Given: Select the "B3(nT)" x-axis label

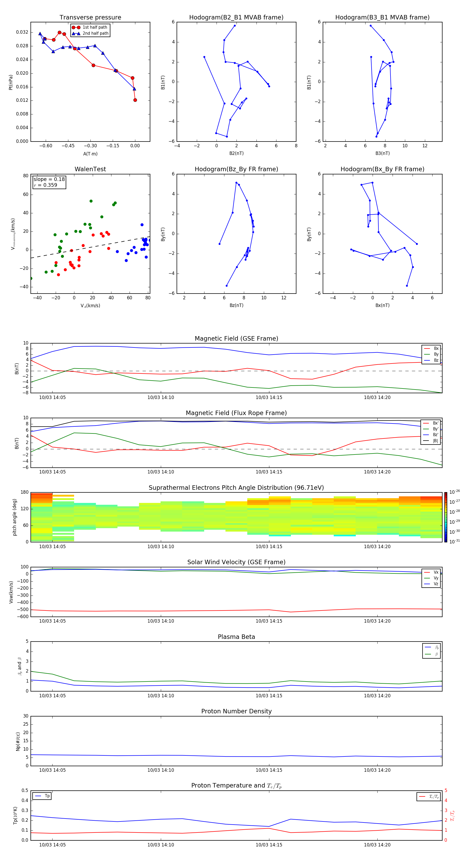Looking at the screenshot, I should [382, 153].
